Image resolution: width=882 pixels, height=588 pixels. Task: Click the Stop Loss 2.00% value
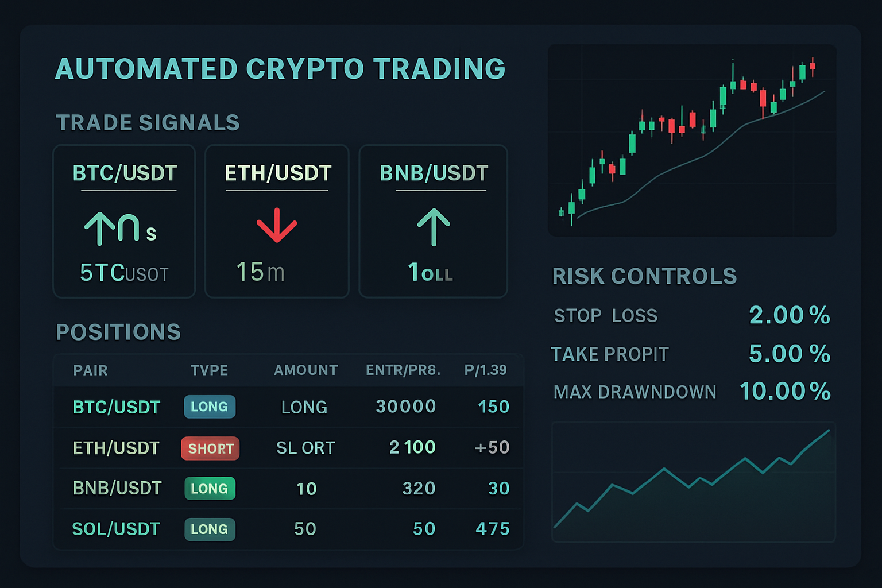coord(790,315)
